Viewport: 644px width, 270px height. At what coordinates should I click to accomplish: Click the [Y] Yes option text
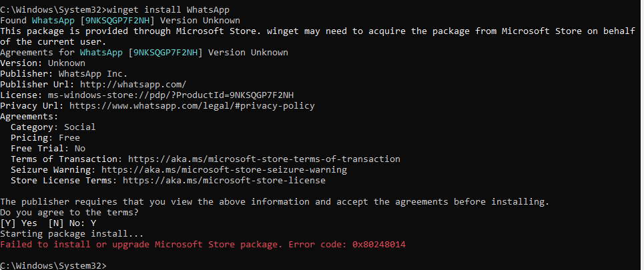pos(19,223)
